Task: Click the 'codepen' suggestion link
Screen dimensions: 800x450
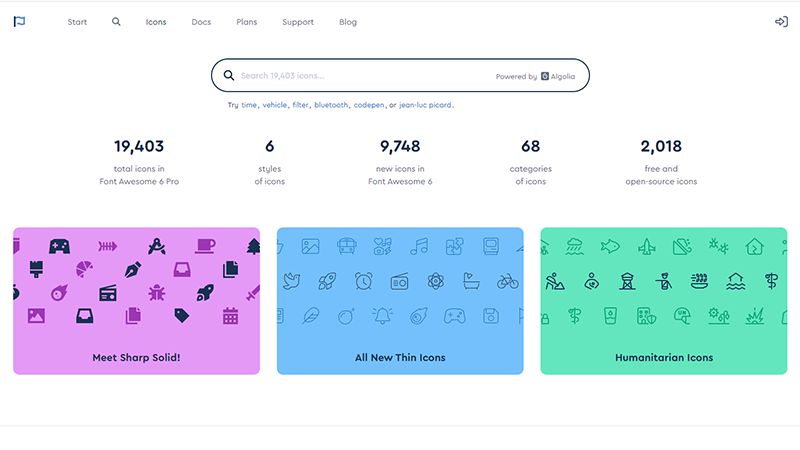Action: click(x=369, y=105)
